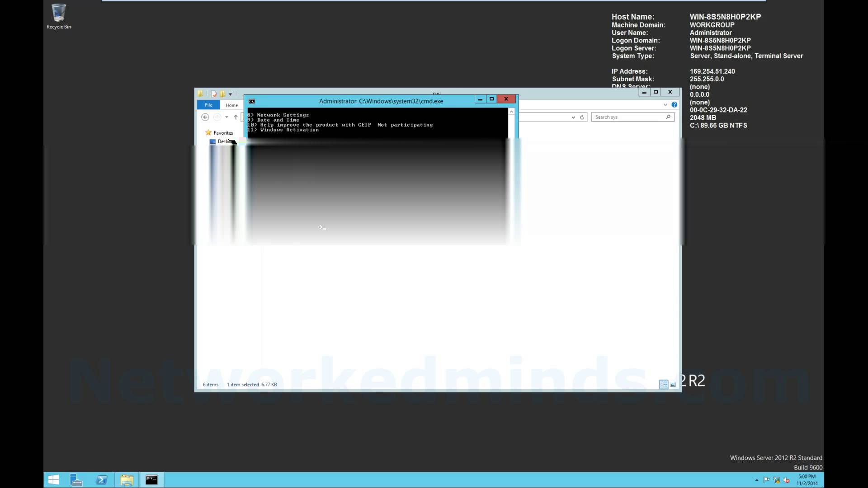Image resolution: width=868 pixels, height=488 pixels.
Task: Minimize the Explorer window
Action: 644,92
